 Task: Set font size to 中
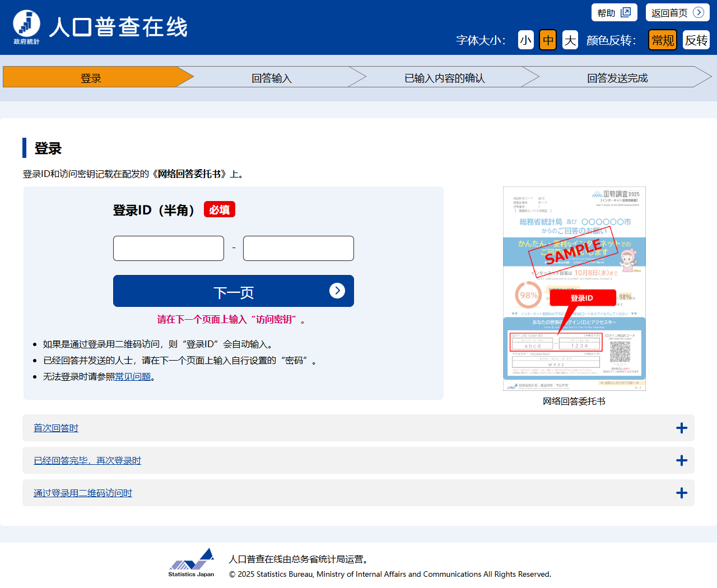tap(548, 40)
